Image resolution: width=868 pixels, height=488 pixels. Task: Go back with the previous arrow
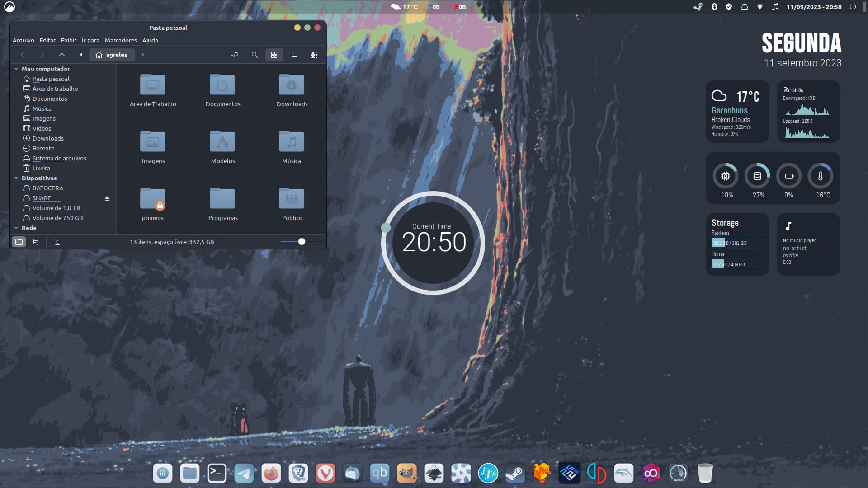point(22,55)
